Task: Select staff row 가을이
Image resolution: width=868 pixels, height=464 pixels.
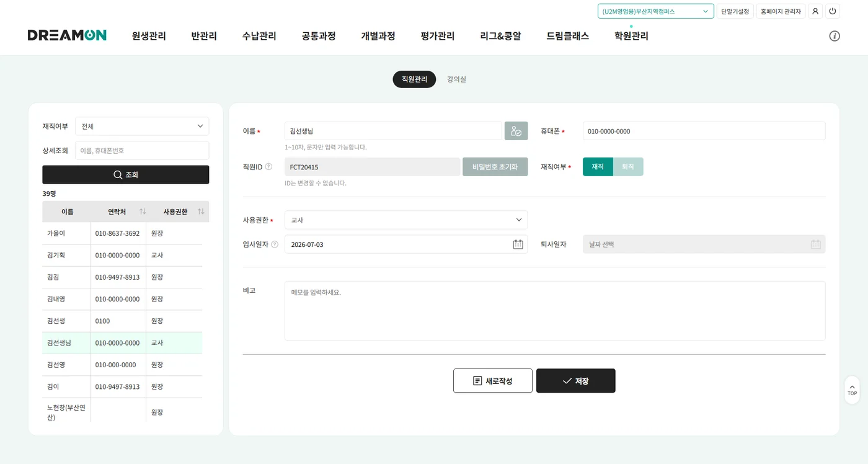Action: pos(122,233)
